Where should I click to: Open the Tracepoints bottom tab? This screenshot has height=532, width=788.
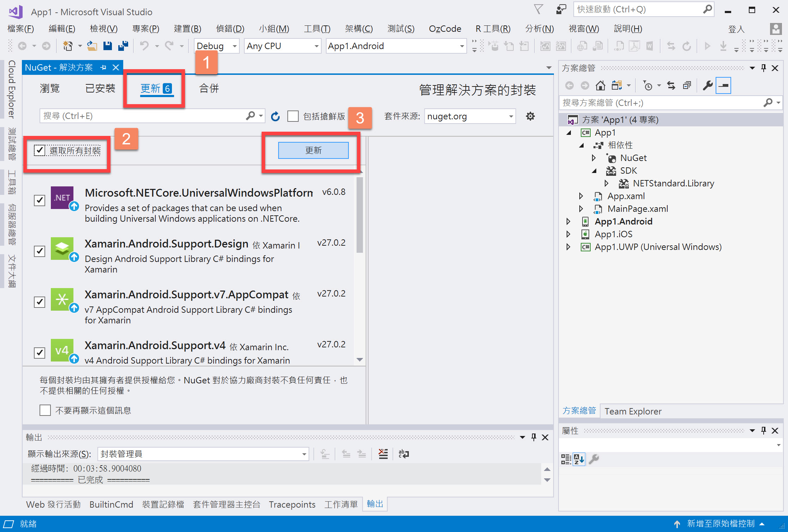click(x=292, y=504)
